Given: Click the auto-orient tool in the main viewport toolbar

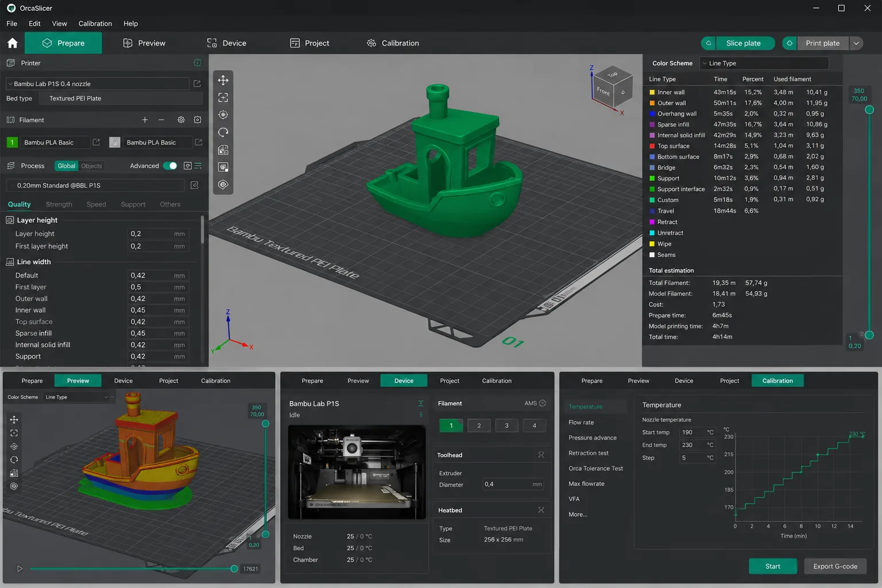Looking at the screenshot, I should pos(223,115).
